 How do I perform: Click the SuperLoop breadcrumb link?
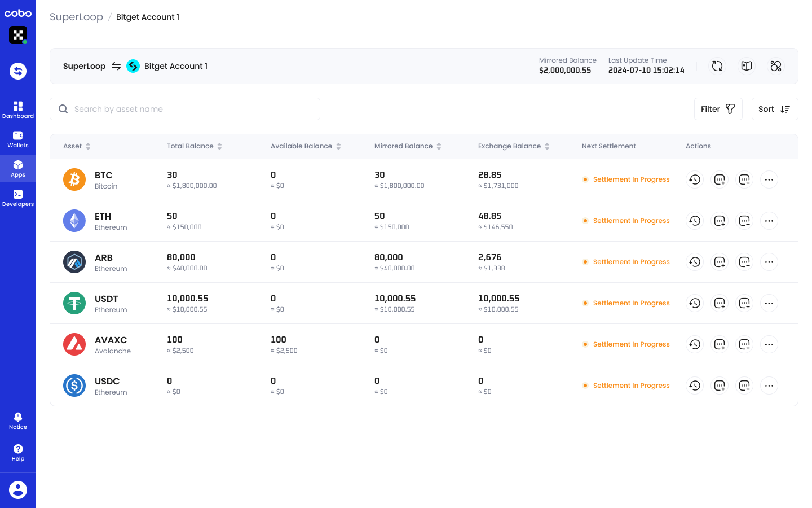(x=76, y=17)
